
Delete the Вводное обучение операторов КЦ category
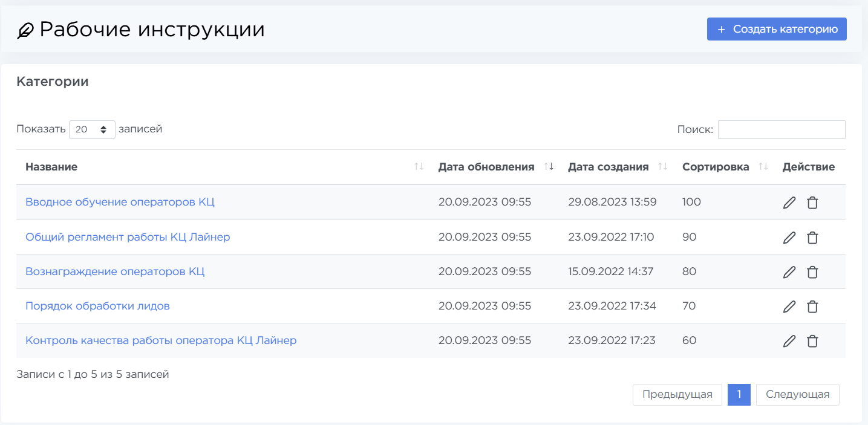click(812, 203)
